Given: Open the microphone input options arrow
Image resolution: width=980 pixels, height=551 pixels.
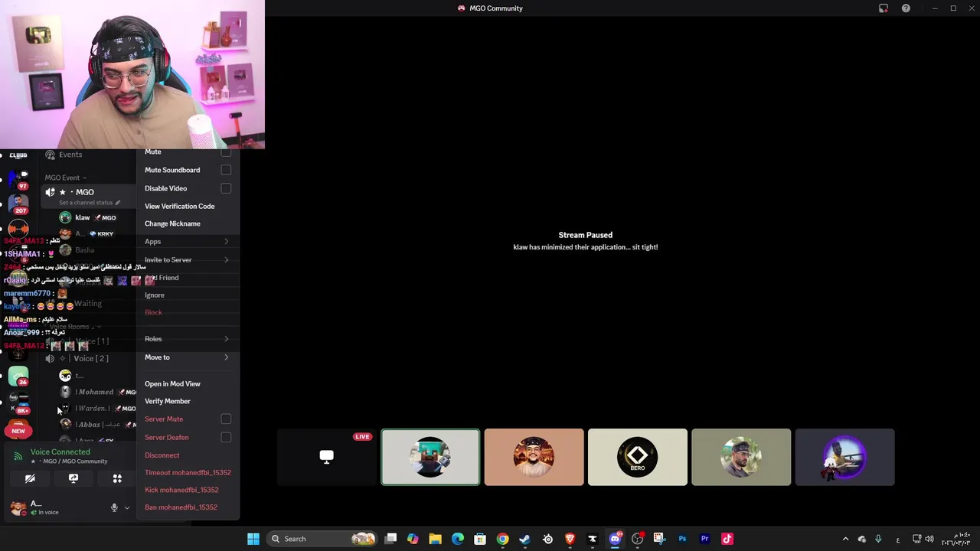Looking at the screenshot, I should pyautogui.click(x=127, y=507).
